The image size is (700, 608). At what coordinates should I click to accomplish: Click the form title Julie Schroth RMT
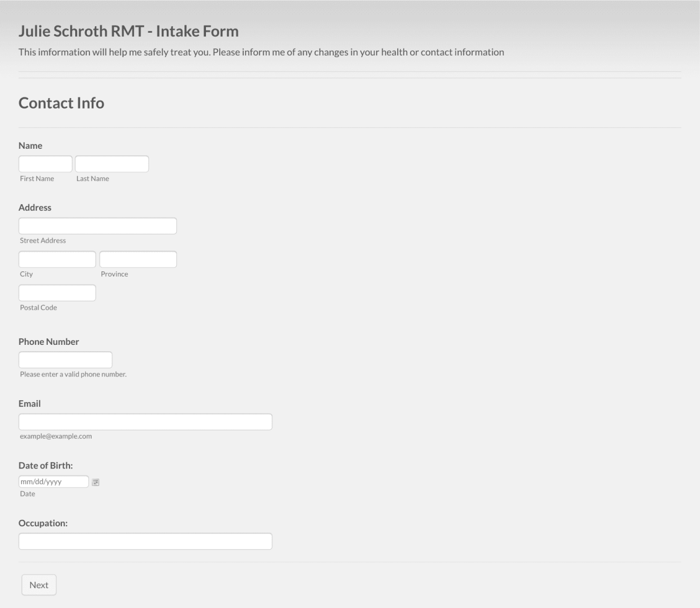128,31
